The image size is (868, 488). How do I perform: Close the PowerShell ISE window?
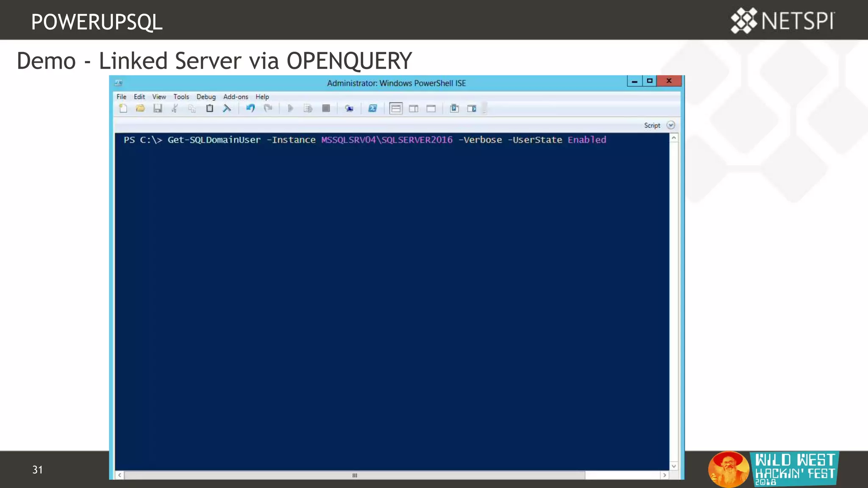click(669, 81)
